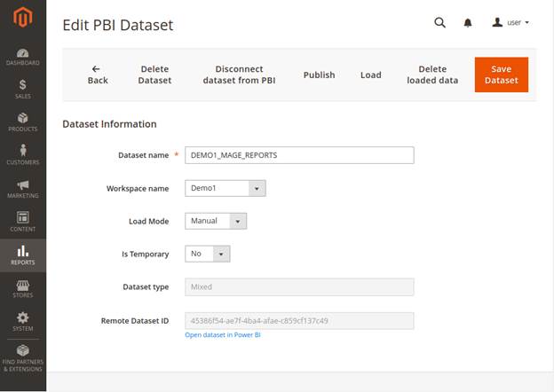Open the Products sidebar menu
The image size is (554, 392).
point(23,122)
